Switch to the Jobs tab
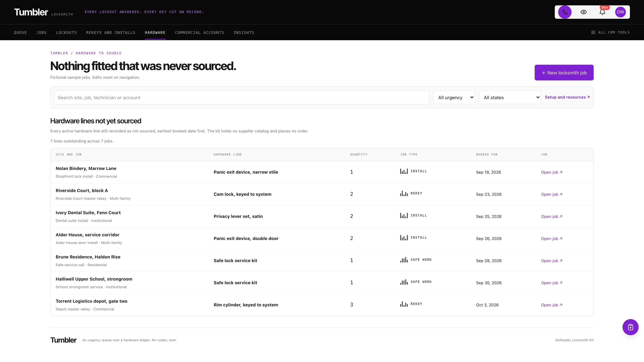This screenshot has height=362, width=644. click(x=41, y=33)
